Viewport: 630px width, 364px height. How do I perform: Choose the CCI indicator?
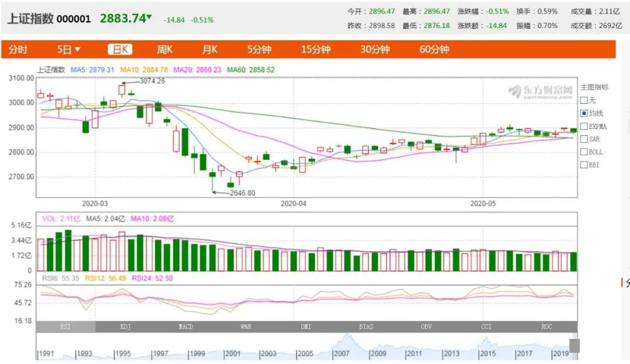click(487, 327)
